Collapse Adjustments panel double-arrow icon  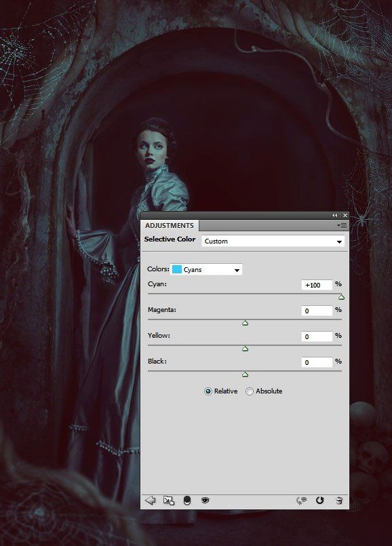pyautogui.click(x=334, y=215)
